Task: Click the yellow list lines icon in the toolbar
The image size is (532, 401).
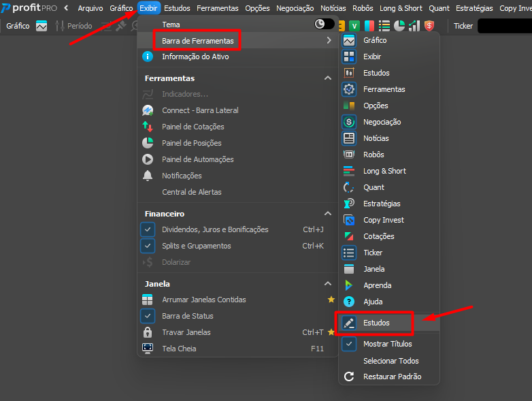Action: [384, 26]
